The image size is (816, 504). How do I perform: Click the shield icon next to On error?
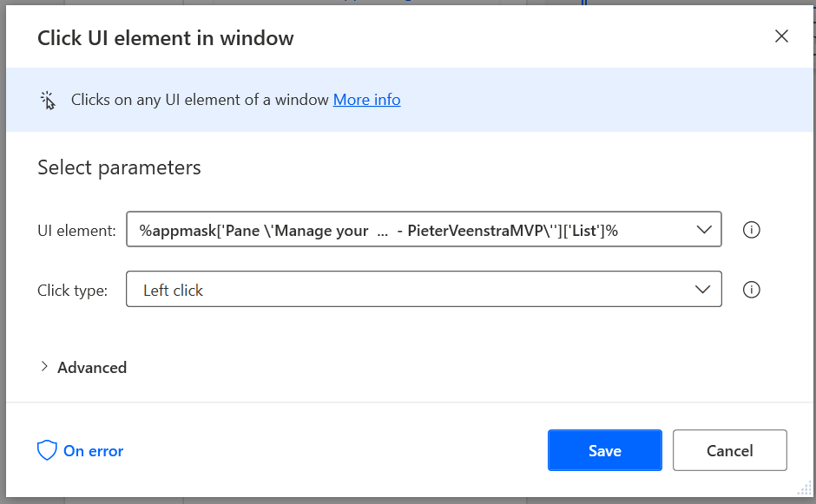click(47, 450)
